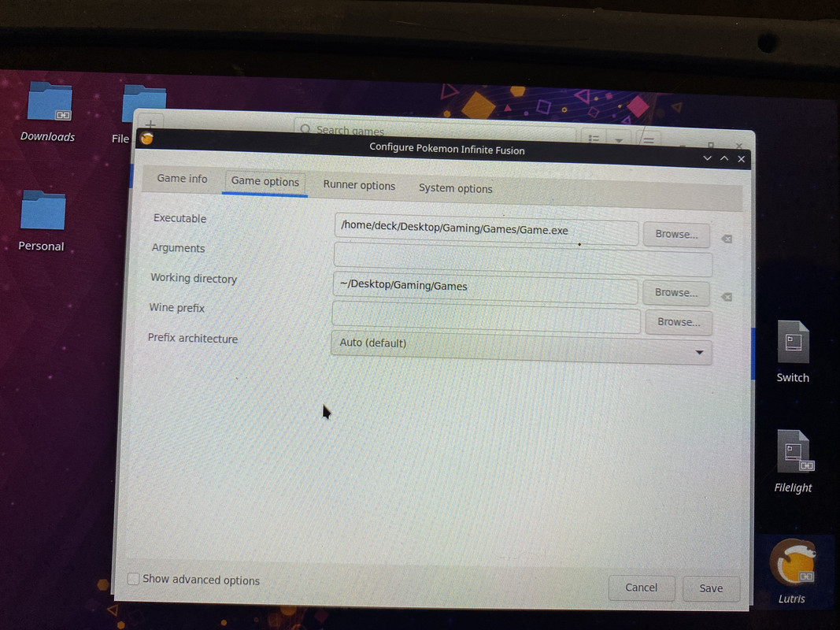This screenshot has height=630, width=840.
Task: Click Lutris icon in dialog title bar
Action: pyautogui.click(x=146, y=139)
